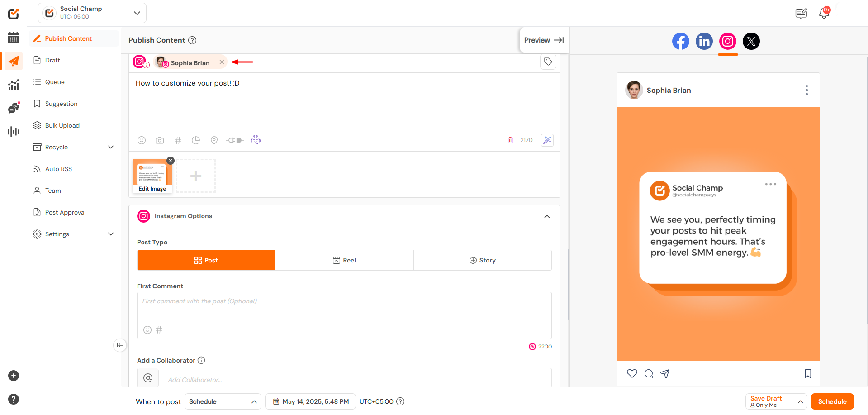Click the bookmark icon in preview
The image size is (868, 415).
coord(808,373)
